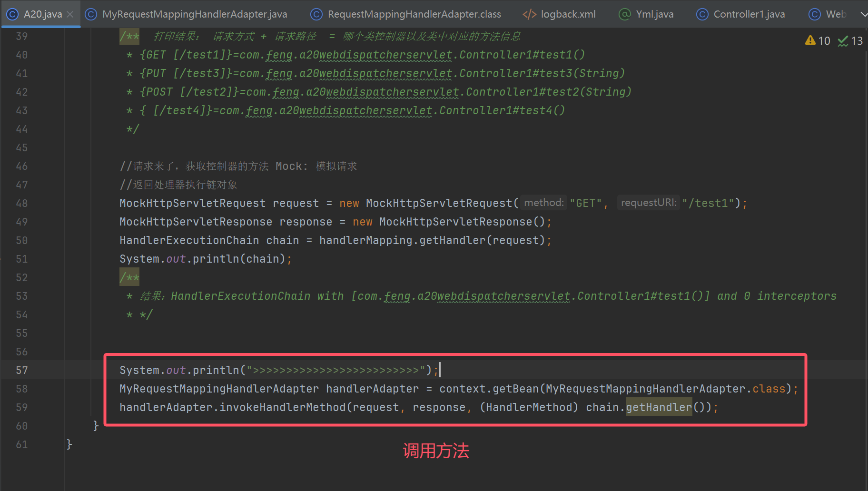Open the warnings indicator showing 10
The height and width of the screenshot is (491, 868).
pos(818,41)
